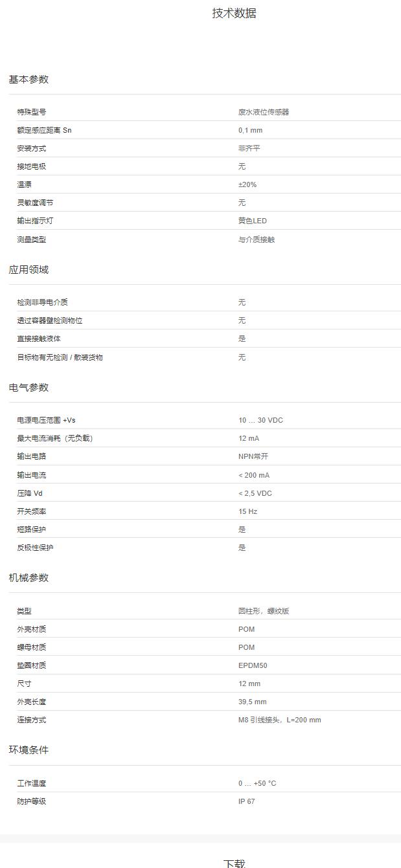Viewport: 401px width, 868px height.
Task: Click the 应用领域 section heading
Action: [29, 270]
